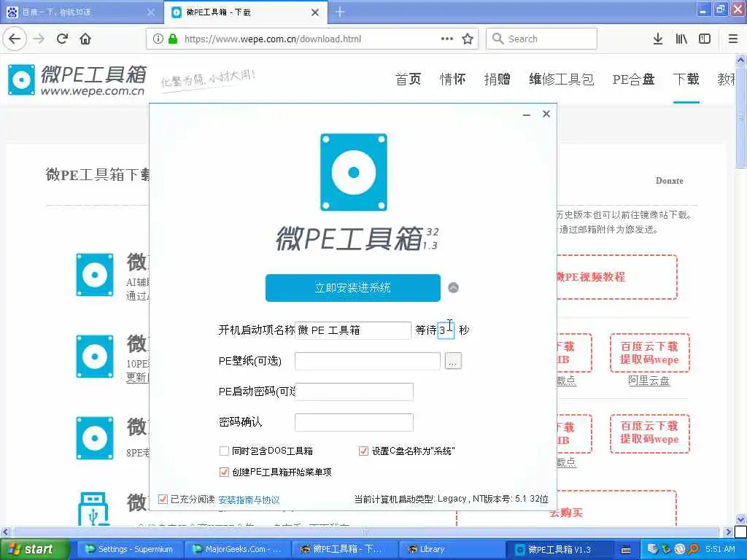This screenshot has height=560, width=747.
Task: Close the 微PE installer dialog
Action: [x=546, y=114]
